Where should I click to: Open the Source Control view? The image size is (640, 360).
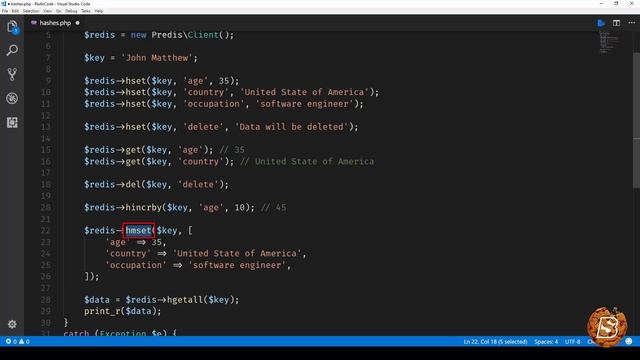click(x=12, y=74)
